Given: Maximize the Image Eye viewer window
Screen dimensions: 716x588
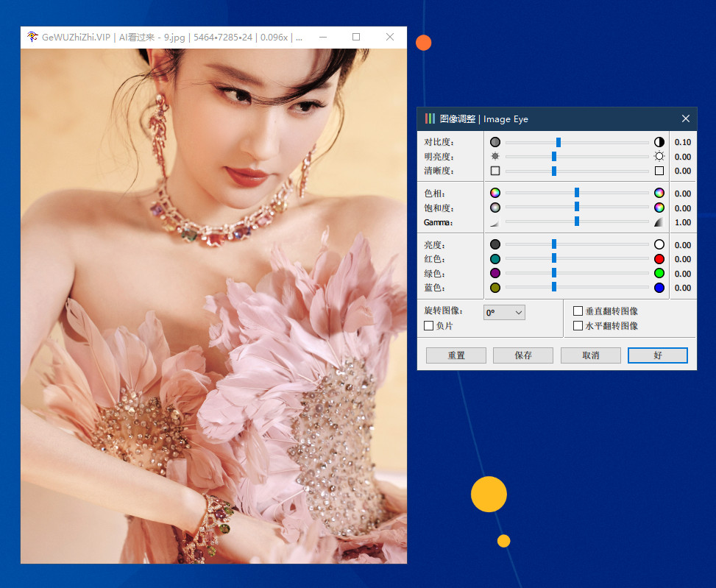Looking at the screenshot, I should click(356, 37).
